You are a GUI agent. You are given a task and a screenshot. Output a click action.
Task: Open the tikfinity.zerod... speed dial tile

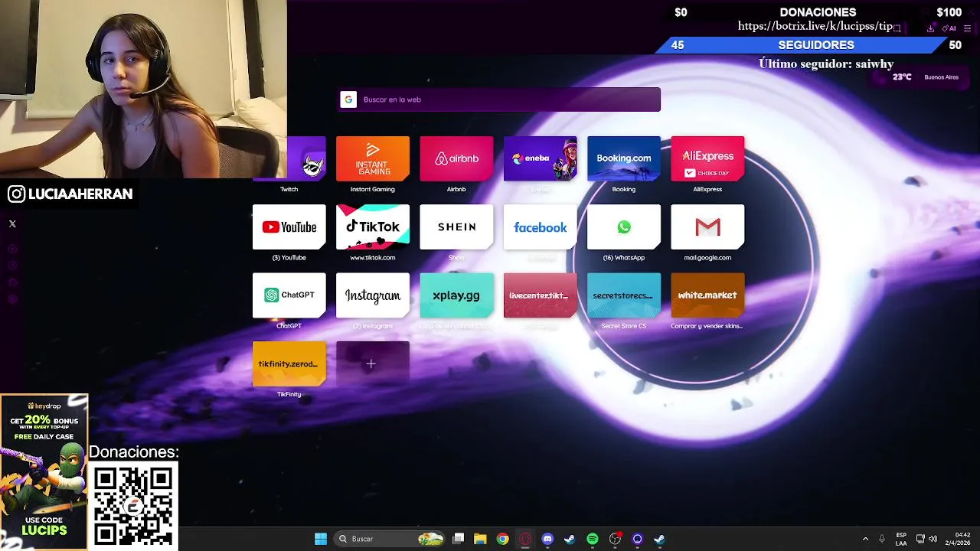coord(289,364)
